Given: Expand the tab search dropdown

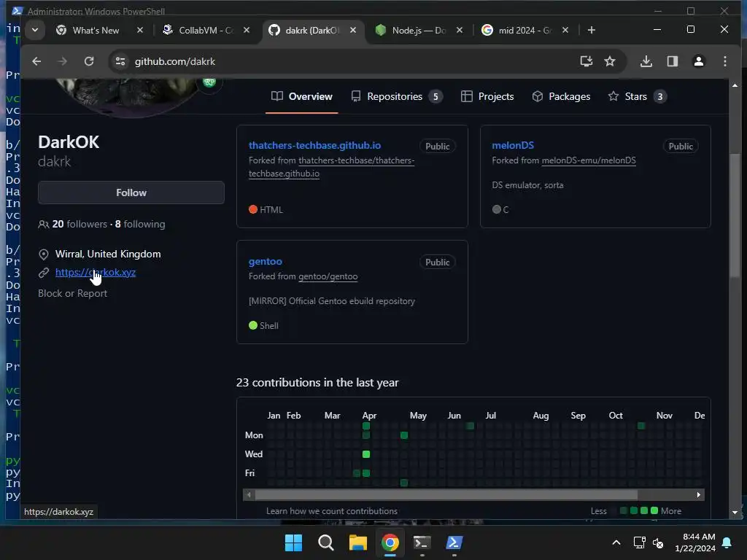Looking at the screenshot, I should point(35,30).
